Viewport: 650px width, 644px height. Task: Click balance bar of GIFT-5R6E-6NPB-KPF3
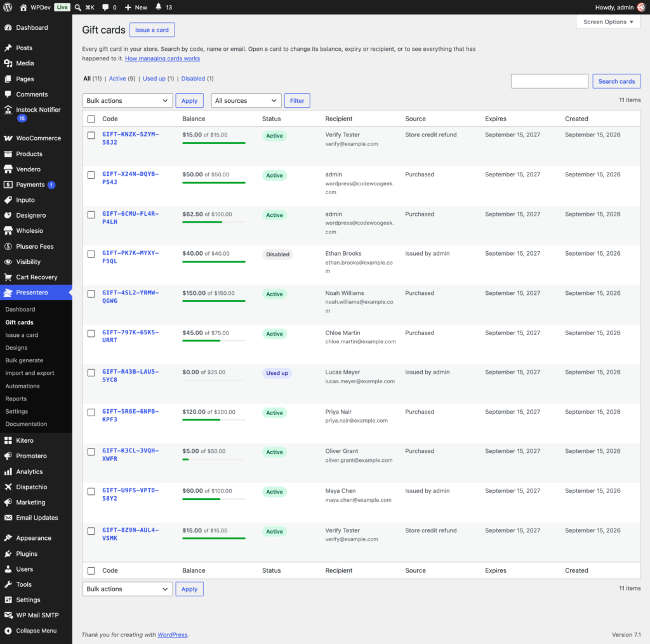pyautogui.click(x=214, y=420)
